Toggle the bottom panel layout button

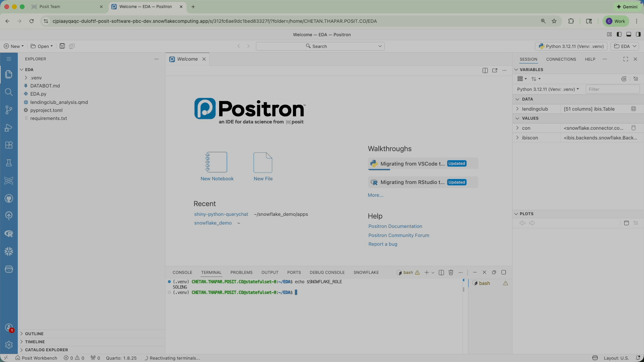pyautogui.click(x=629, y=35)
